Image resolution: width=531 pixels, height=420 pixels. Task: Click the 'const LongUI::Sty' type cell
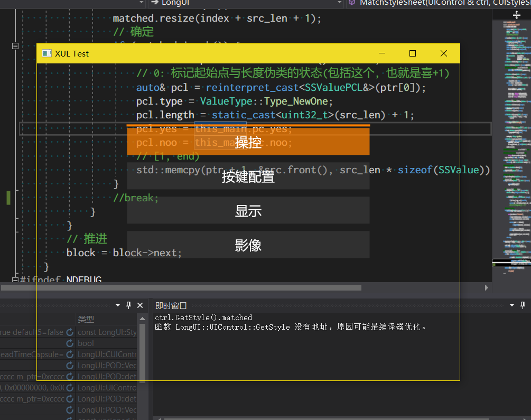pyautogui.click(x=107, y=332)
